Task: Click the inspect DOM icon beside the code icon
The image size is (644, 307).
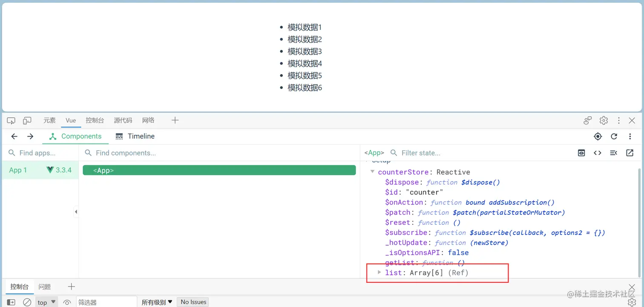Action: coord(613,153)
